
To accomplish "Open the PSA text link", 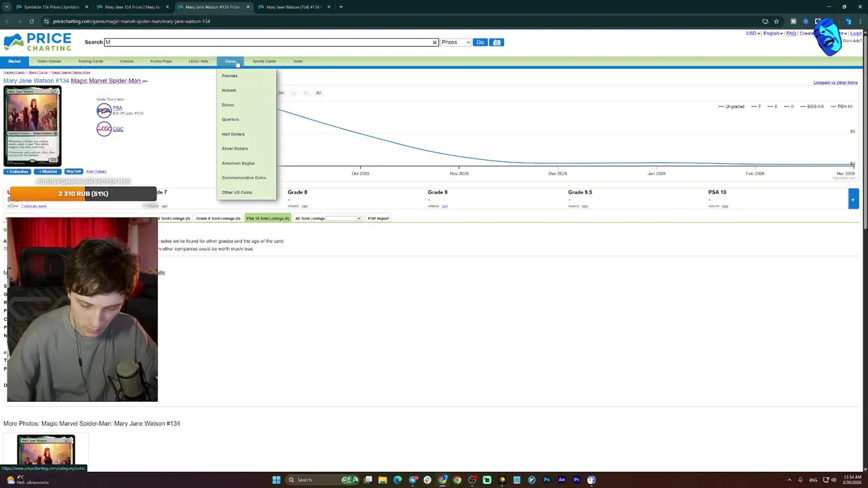I will coord(117,108).
